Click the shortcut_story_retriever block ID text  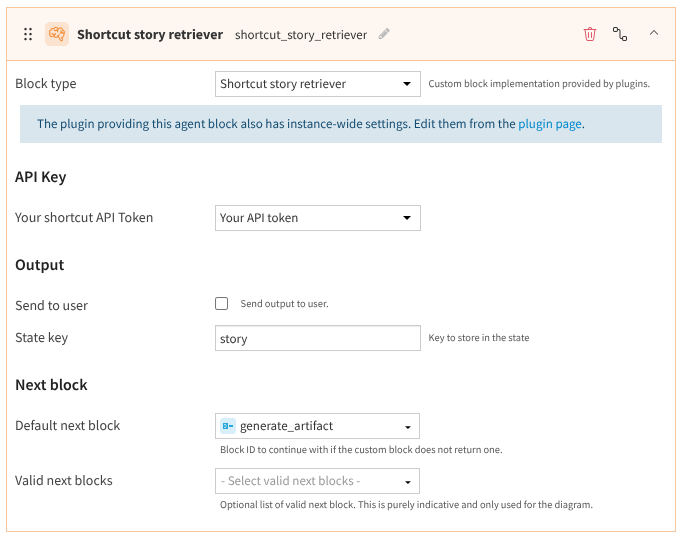[x=300, y=35]
